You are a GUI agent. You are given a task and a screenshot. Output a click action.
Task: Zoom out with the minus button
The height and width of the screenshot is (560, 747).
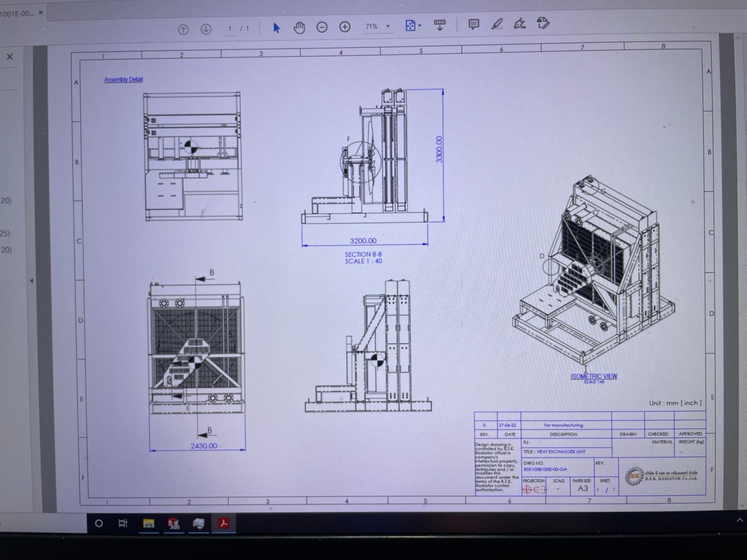[322, 27]
